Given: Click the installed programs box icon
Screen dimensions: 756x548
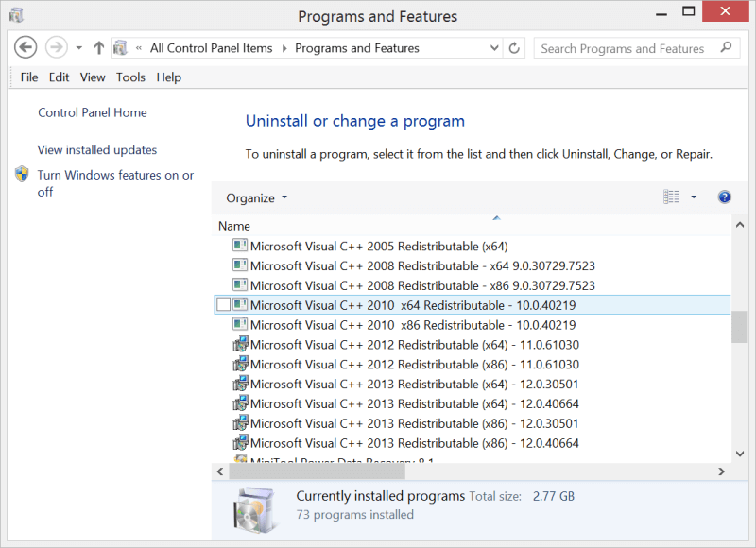Looking at the screenshot, I should tap(254, 510).
